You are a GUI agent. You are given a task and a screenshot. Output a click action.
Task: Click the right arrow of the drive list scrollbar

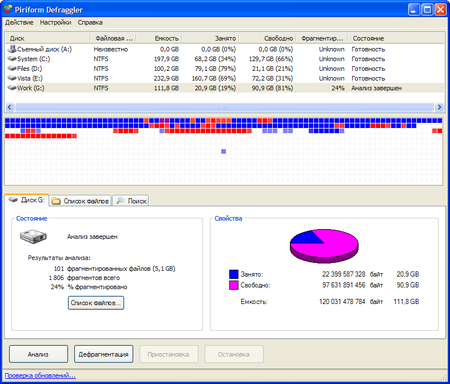tap(439, 107)
